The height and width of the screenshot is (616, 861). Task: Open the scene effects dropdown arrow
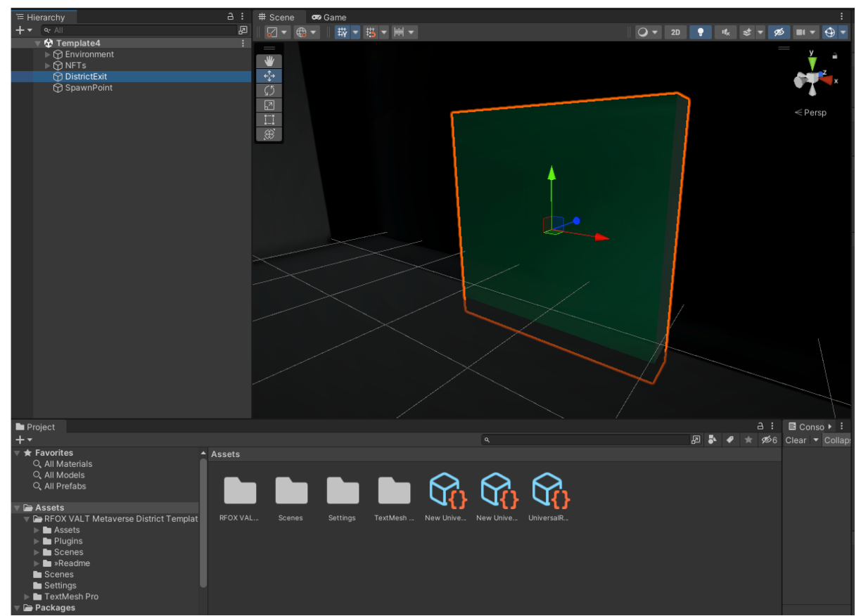tap(760, 32)
